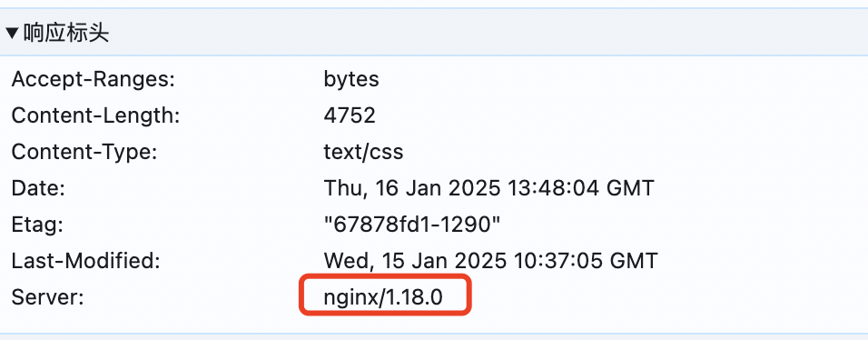
Task: Select the Last-Modified header name
Action: pyautogui.click(x=86, y=261)
